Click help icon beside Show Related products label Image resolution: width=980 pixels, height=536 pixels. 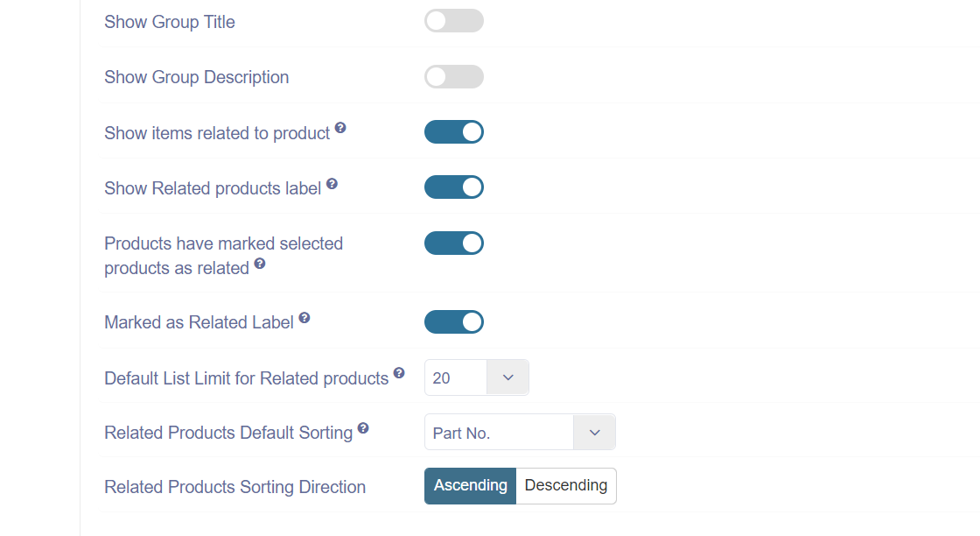[x=332, y=183]
